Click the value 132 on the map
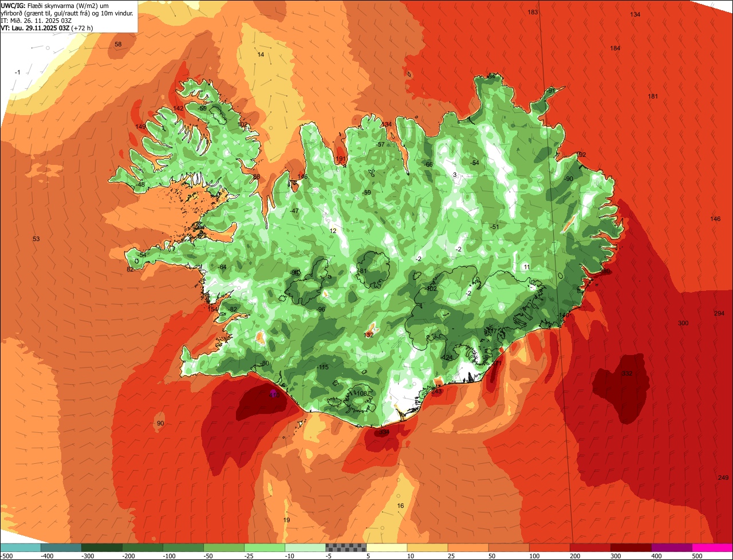This screenshot has width=733, height=560. (x=369, y=335)
